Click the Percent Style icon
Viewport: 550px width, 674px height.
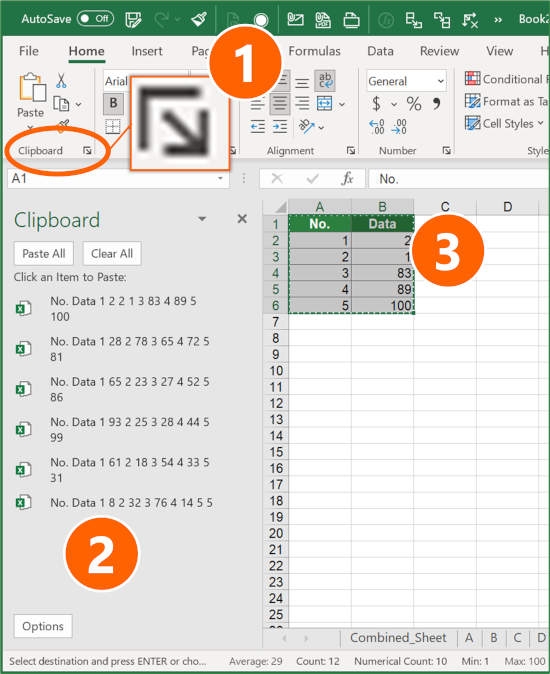click(x=414, y=104)
